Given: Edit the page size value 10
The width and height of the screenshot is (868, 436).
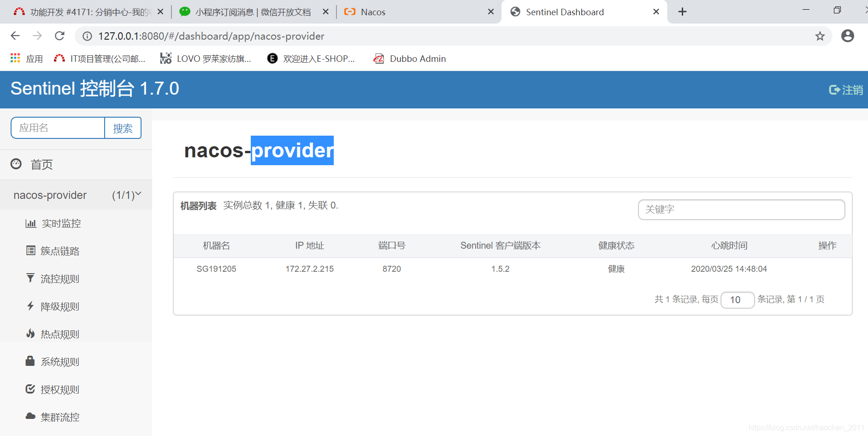Looking at the screenshot, I should click(x=738, y=299).
